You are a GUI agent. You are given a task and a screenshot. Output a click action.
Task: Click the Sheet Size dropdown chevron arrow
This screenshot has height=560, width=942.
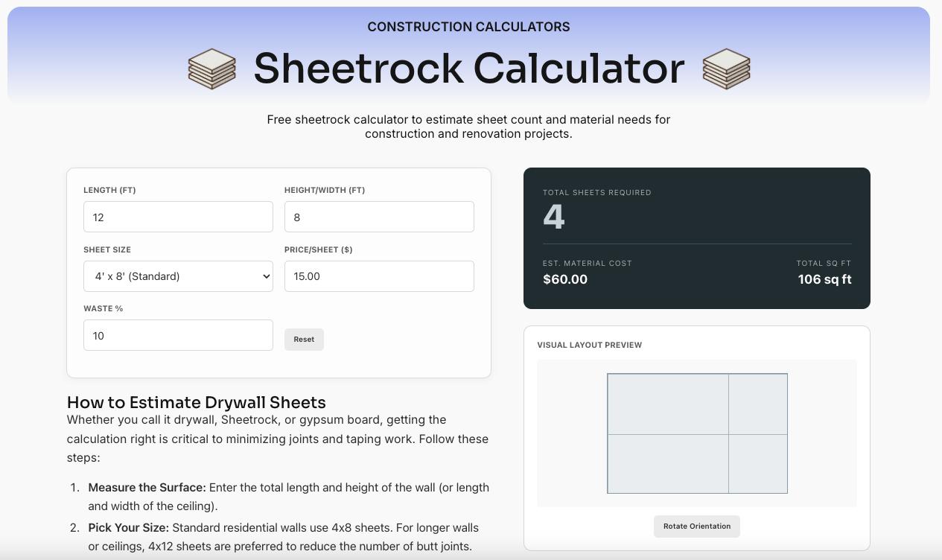click(267, 276)
